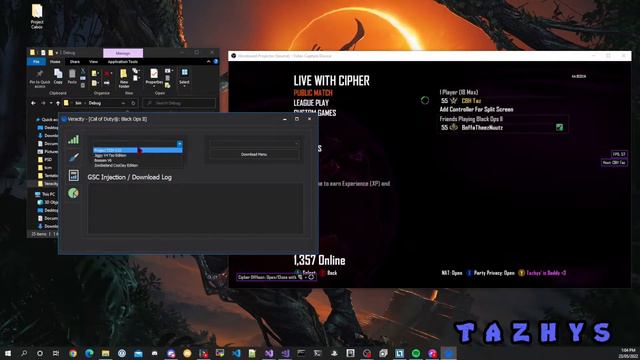The width and height of the screenshot is (640, 360).
Task: Open the signal bars tab in Veracity
Action: (73, 140)
